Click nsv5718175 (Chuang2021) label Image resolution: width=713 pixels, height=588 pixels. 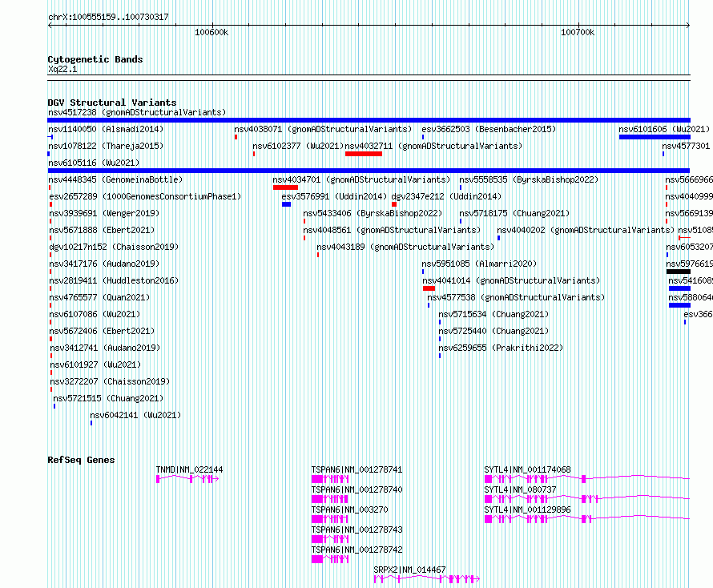point(514,213)
